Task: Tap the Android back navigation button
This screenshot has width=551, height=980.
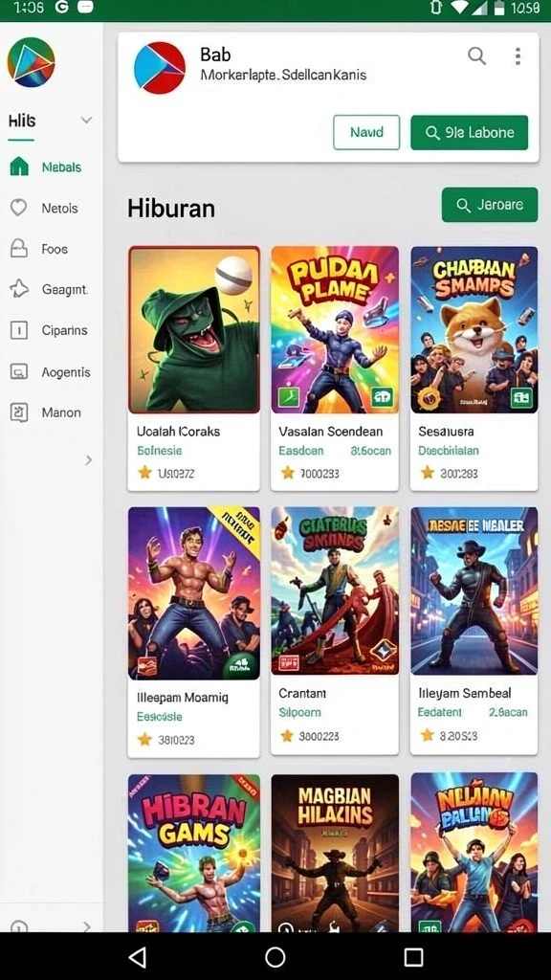Action: 138,957
